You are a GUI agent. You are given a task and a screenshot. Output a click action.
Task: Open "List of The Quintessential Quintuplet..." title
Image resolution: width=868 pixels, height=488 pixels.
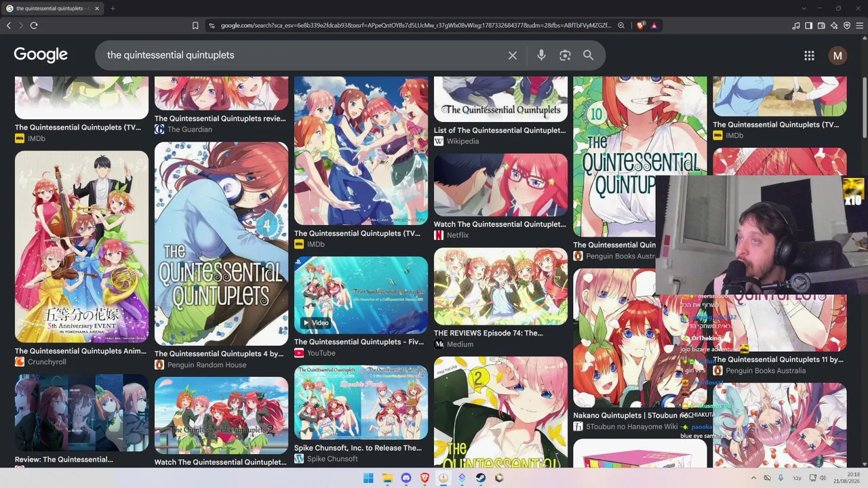coord(500,130)
